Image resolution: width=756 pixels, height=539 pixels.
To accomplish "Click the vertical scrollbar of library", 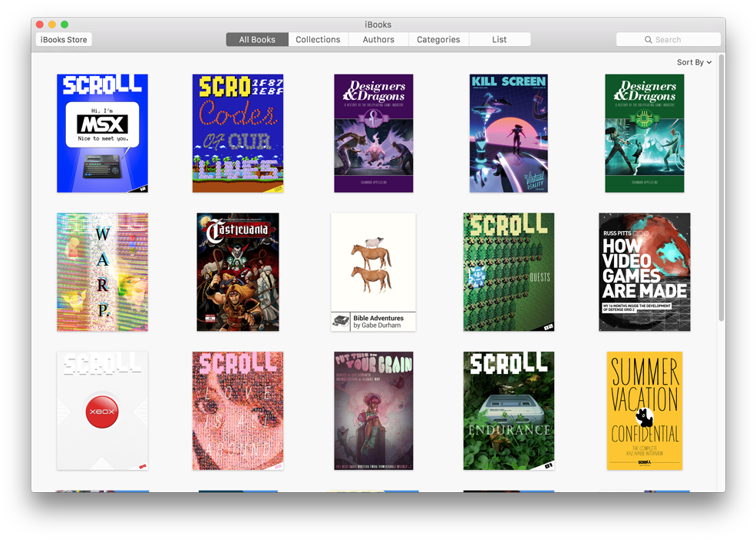I will click(x=721, y=187).
